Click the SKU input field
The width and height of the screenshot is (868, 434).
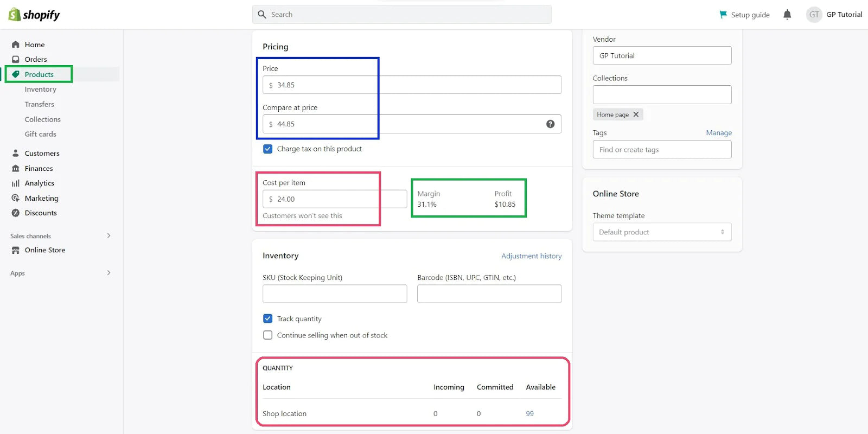[335, 294]
